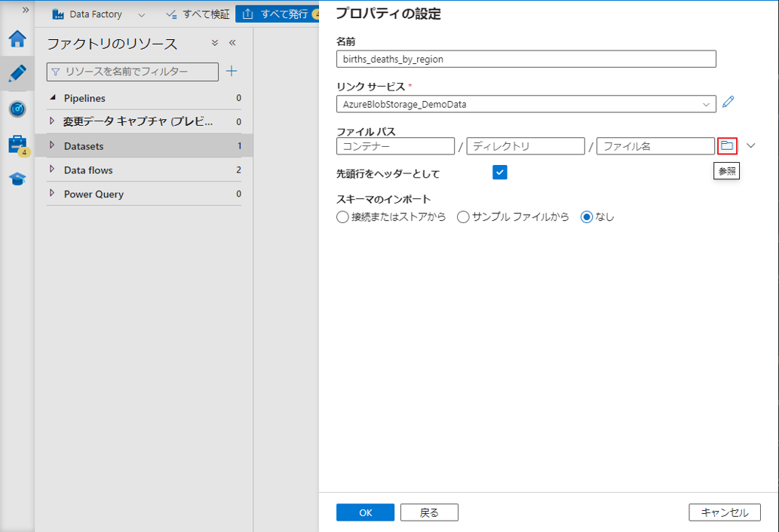Select the 接続またはストアから radio option
The width and height of the screenshot is (779, 532).
pos(343,217)
